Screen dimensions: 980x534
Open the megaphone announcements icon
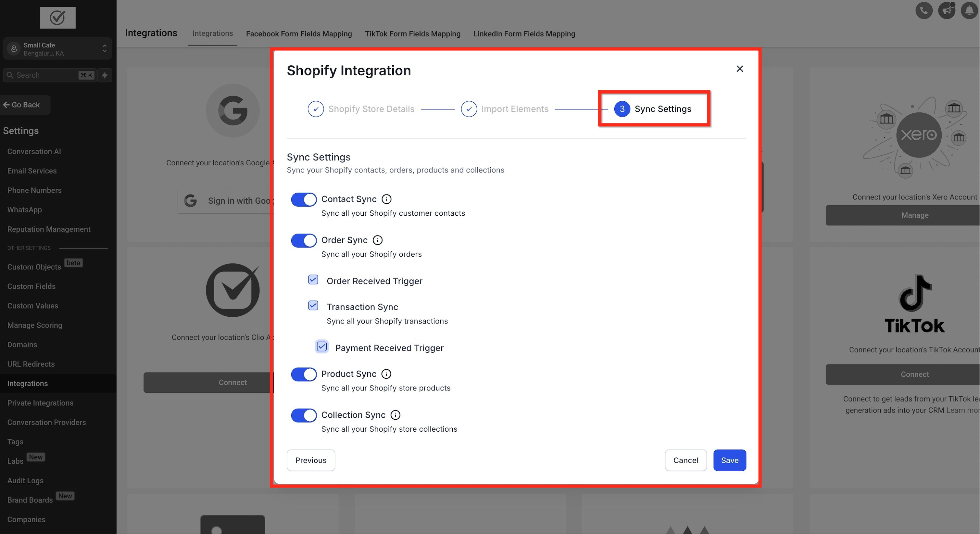[x=946, y=10]
